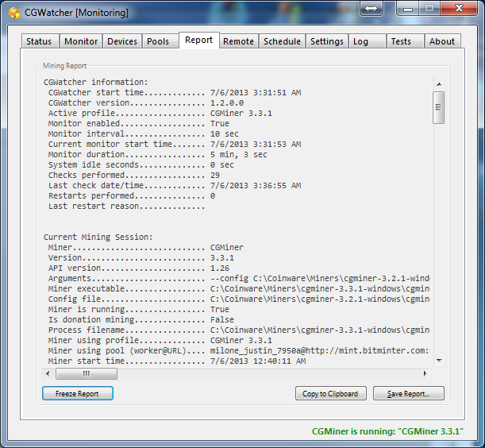Click the Report tab
Screen dimensions: 485x448
[199, 40]
